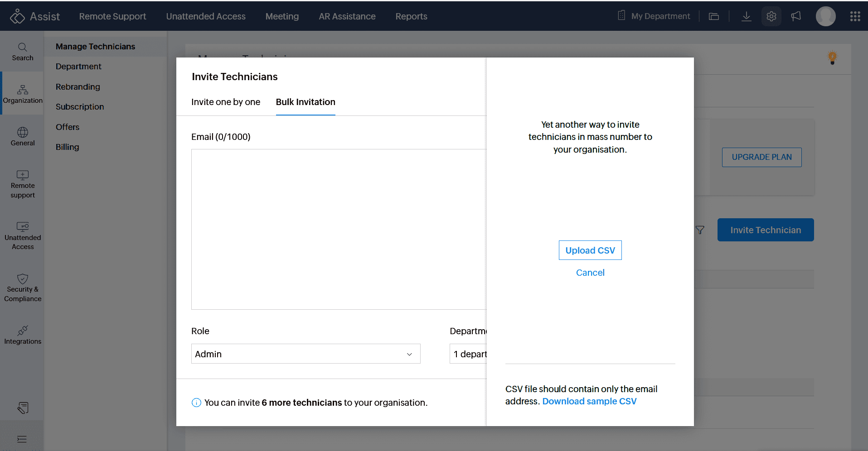
Task: Click inside the Email text area
Action: (x=338, y=229)
